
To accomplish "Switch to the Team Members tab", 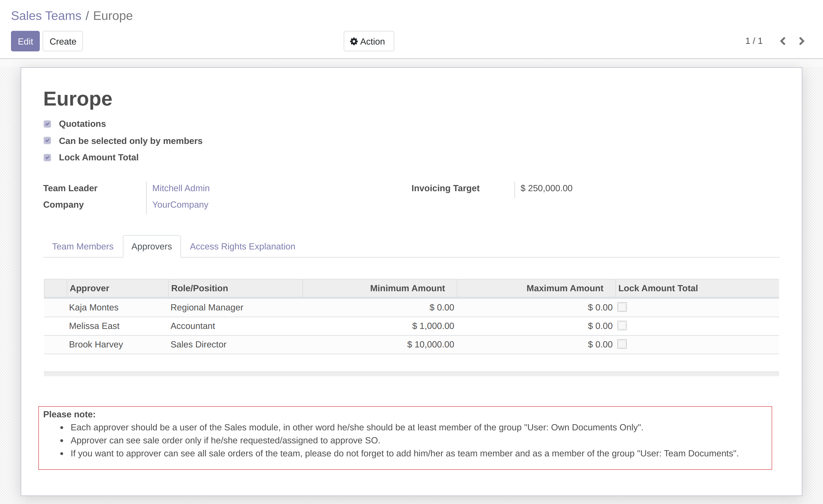I will (x=83, y=246).
